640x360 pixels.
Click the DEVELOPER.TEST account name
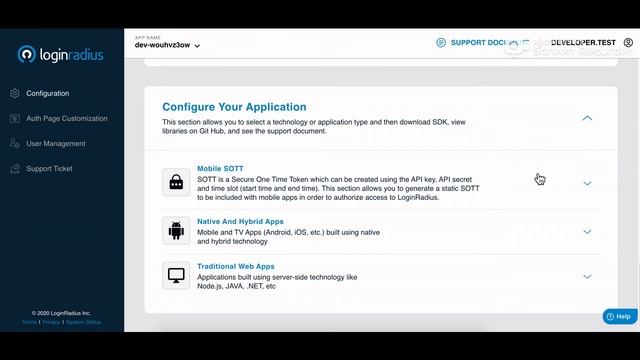583,42
